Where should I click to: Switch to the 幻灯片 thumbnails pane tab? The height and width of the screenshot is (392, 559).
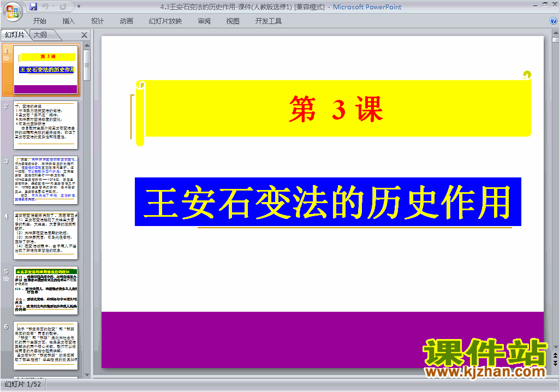coord(15,34)
